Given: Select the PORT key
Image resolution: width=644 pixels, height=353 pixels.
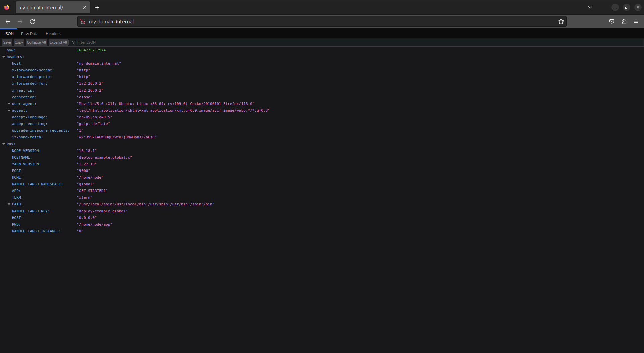Looking at the screenshot, I should pos(17,171).
